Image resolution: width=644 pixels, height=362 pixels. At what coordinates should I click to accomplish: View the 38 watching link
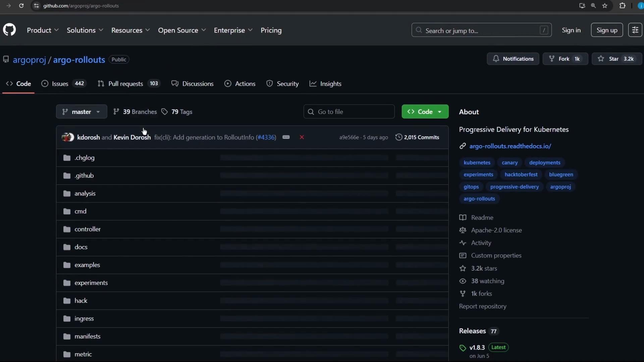pos(482,281)
